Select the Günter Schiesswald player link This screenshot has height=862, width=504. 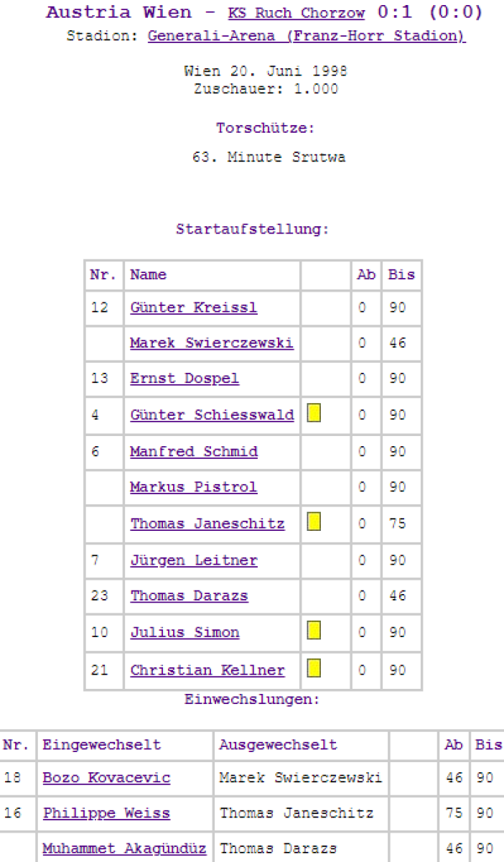click(212, 415)
